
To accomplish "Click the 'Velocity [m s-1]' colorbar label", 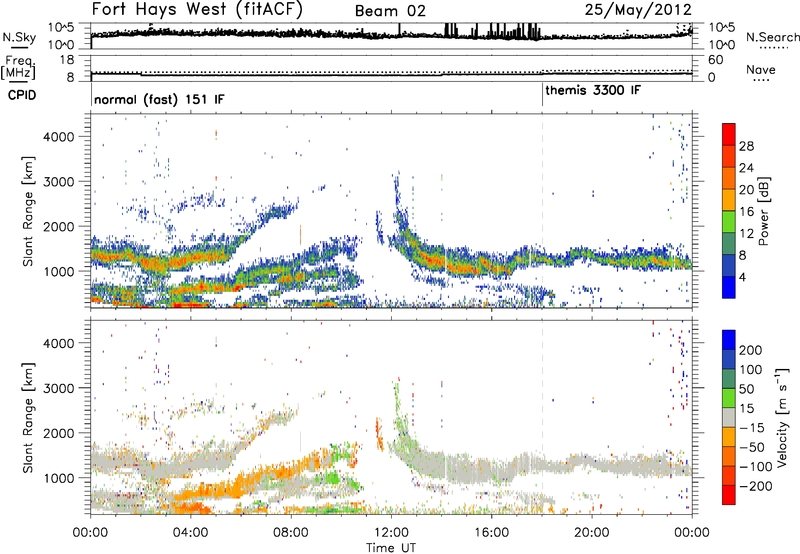I will pyautogui.click(x=781, y=417).
